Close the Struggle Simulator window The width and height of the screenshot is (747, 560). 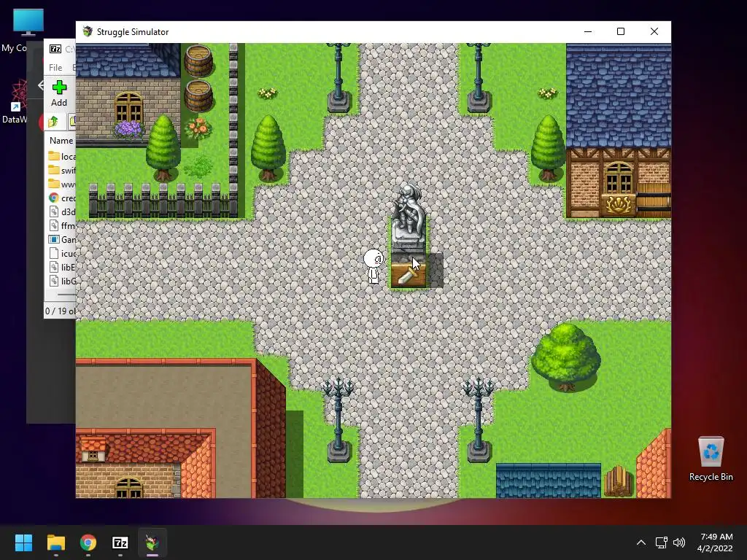pyautogui.click(x=654, y=31)
